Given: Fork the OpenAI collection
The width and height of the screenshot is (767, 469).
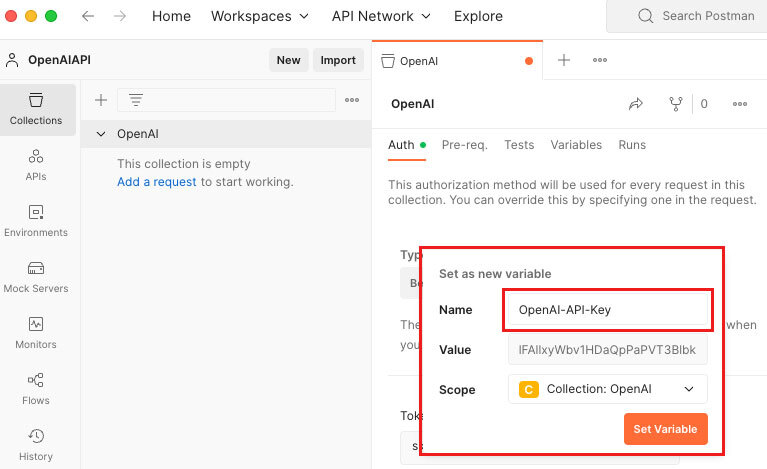Looking at the screenshot, I should pyautogui.click(x=676, y=104).
